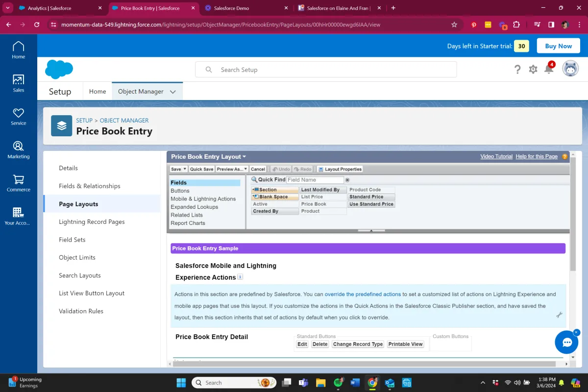Image resolution: width=588 pixels, height=392 pixels.
Task: Open the browser tab search dropdown
Action: click(x=8, y=8)
